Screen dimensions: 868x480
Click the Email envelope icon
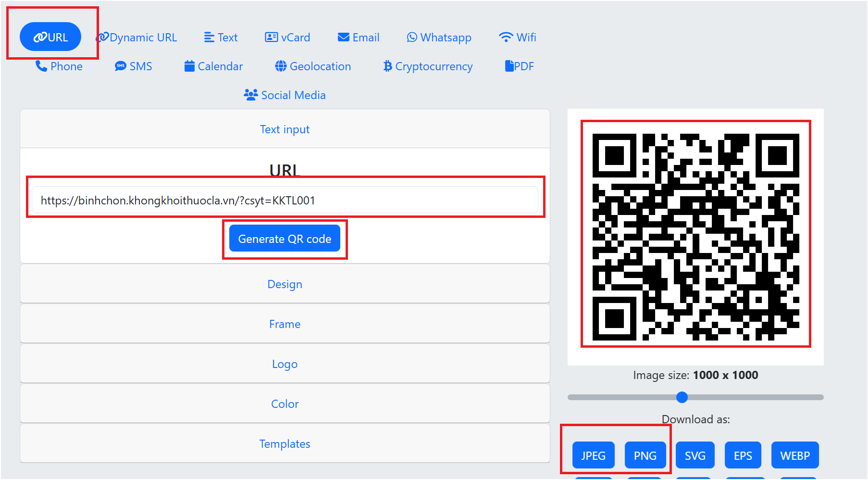click(344, 37)
